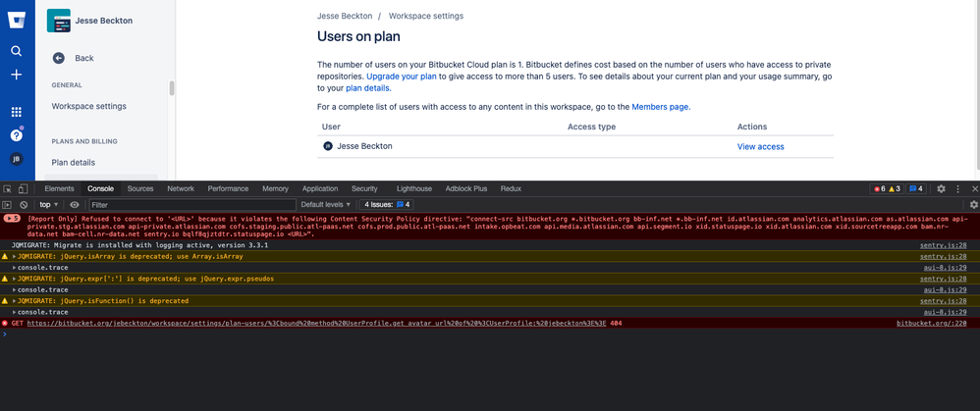Create a live expression with eye icon
Screen dimensions: 980x411
point(75,204)
